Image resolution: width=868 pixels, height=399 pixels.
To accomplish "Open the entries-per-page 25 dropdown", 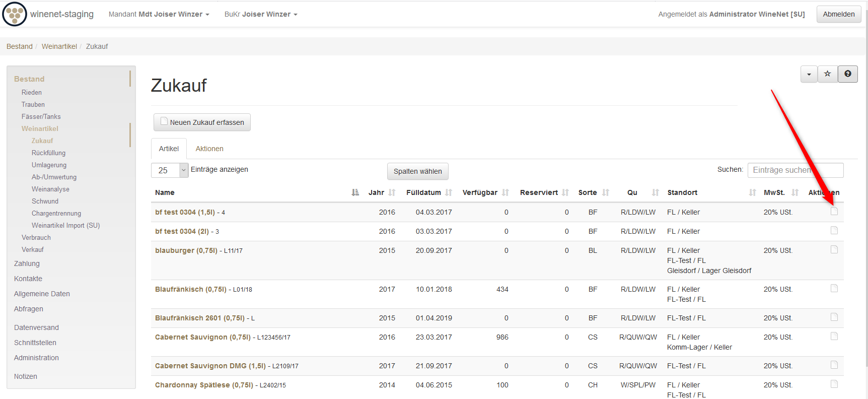I will 170,170.
